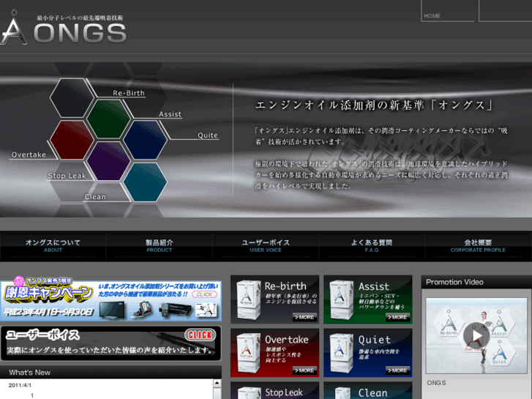Click the Re-birth product title text
Screen dimensions: 532x399
click(285, 286)
